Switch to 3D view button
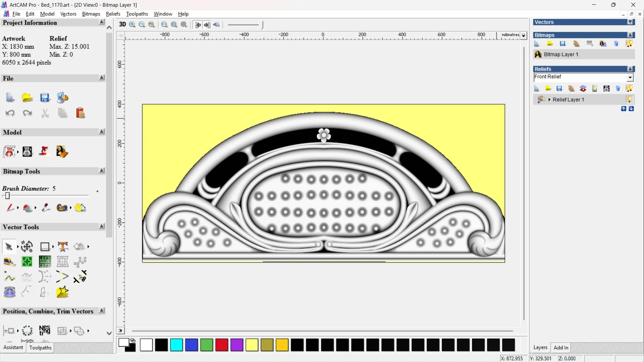Viewport: 644px width, 362px height. pos(122,24)
